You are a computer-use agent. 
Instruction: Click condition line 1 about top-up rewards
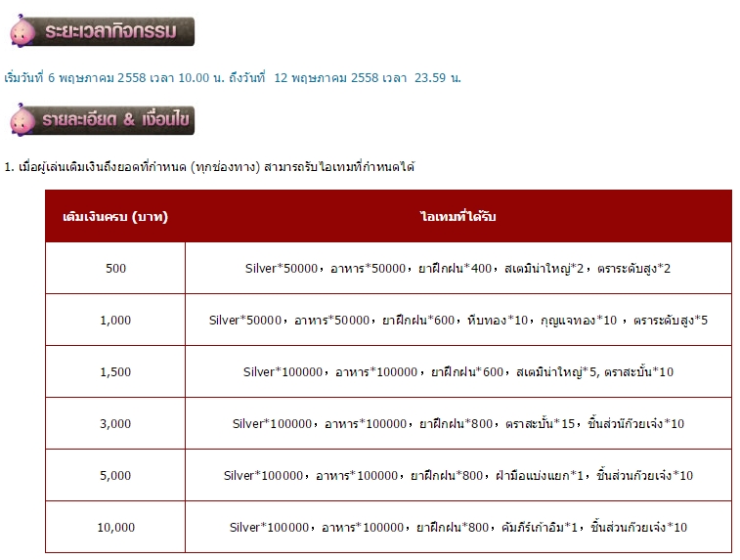coord(209,167)
